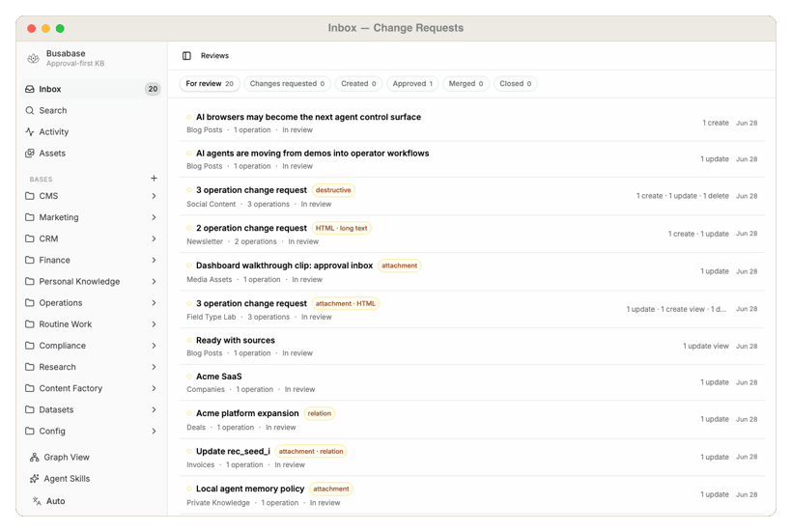Add a new base with plus icon
The width and height of the screenshot is (792, 532).
[155, 179]
